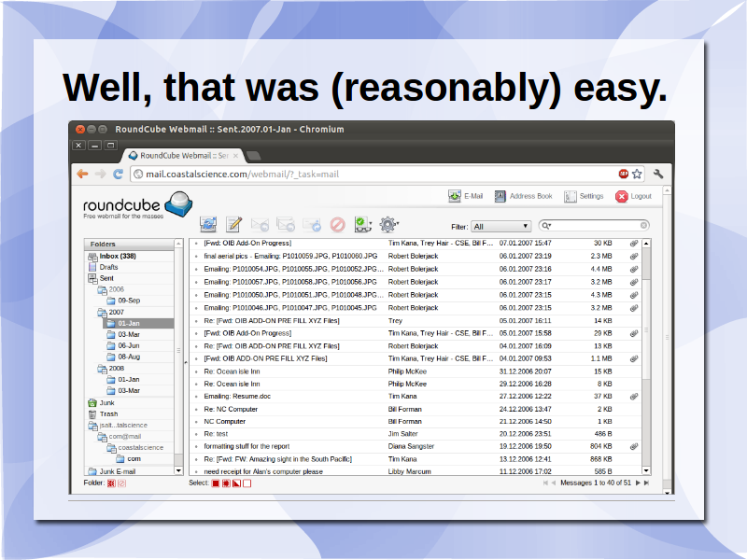Go to next page of messages

(638, 483)
